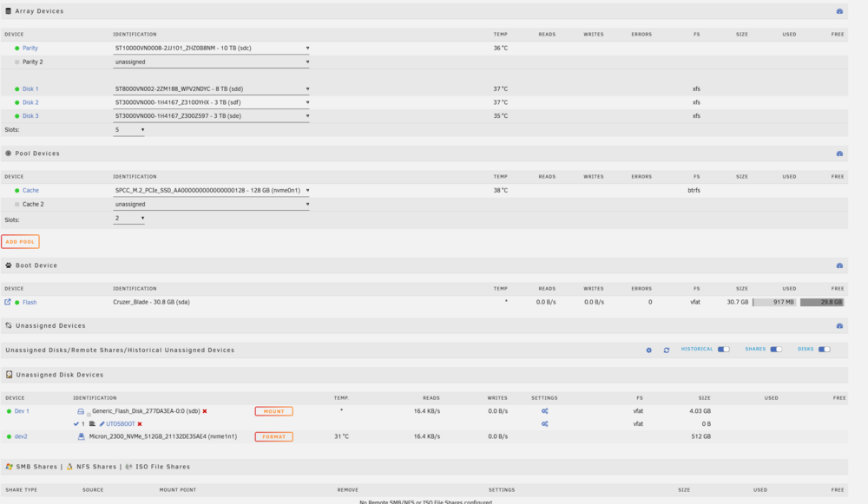Click the green status dot beside Disk 3
868x504 pixels.
pos(17,116)
